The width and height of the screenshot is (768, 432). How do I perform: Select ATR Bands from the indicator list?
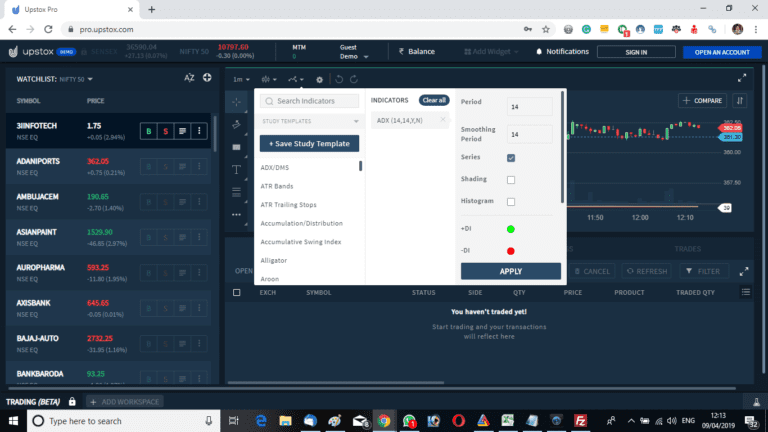point(277,186)
